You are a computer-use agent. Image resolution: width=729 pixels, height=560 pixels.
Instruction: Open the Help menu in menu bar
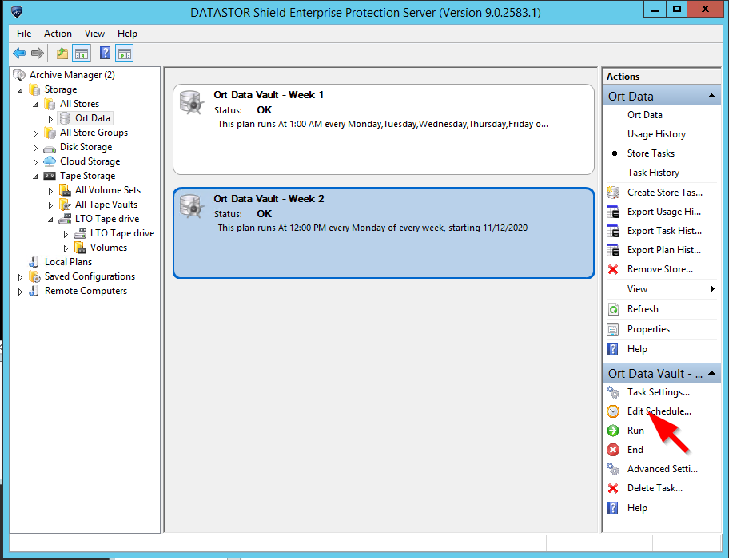coord(127,34)
